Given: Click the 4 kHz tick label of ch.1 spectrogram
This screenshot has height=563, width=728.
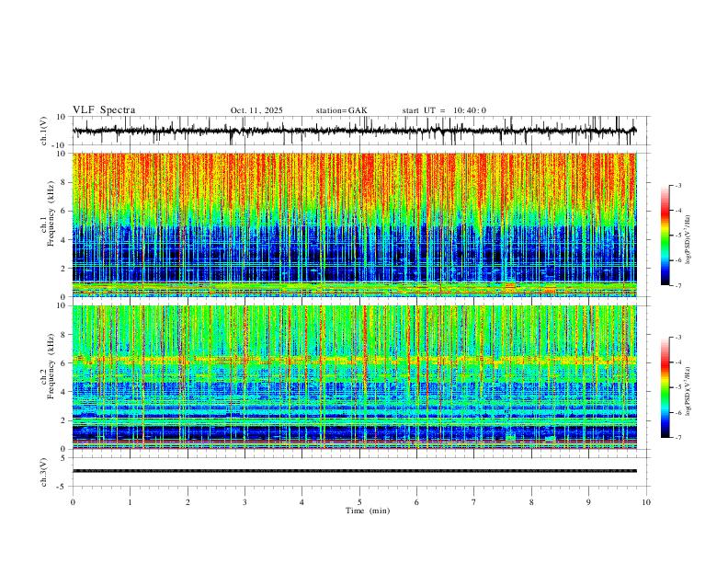Looking at the screenshot, I should 64,240.
